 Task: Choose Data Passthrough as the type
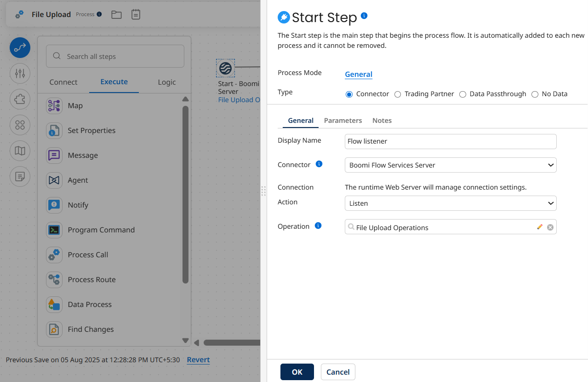pyautogui.click(x=462, y=94)
